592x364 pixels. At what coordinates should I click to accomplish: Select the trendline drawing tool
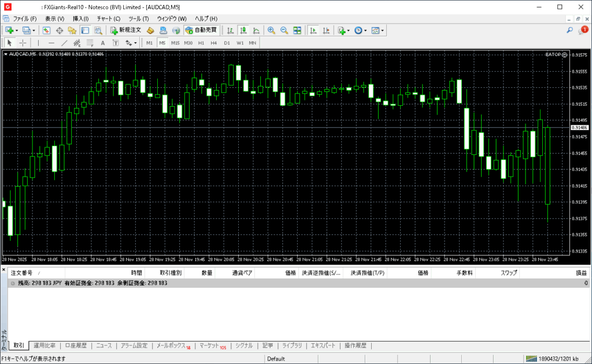(64, 43)
